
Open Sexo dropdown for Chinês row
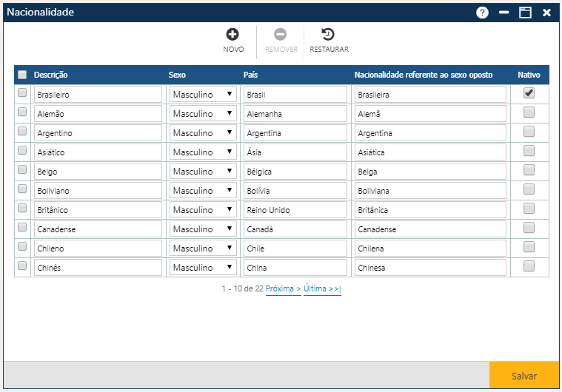click(203, 268)
